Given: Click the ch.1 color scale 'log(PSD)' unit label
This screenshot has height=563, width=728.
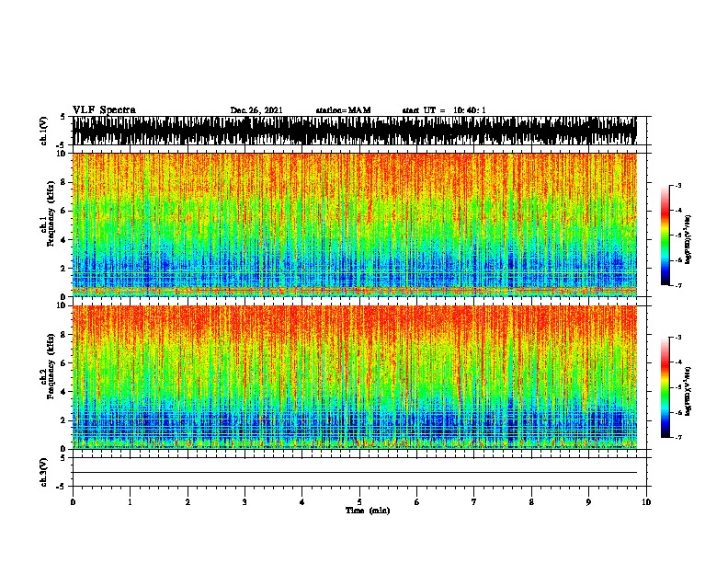Looking at the screenshot, I should click(688, 239).
